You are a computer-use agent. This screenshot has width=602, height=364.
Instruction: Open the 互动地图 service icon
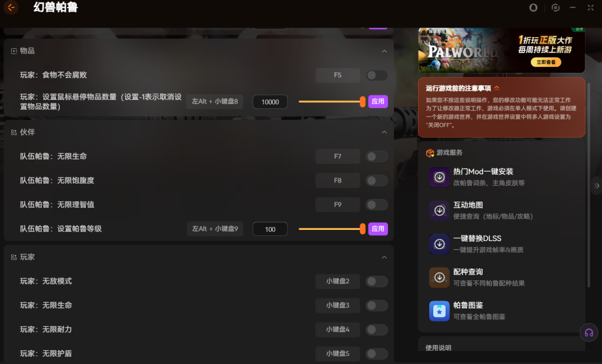point(439,211)
